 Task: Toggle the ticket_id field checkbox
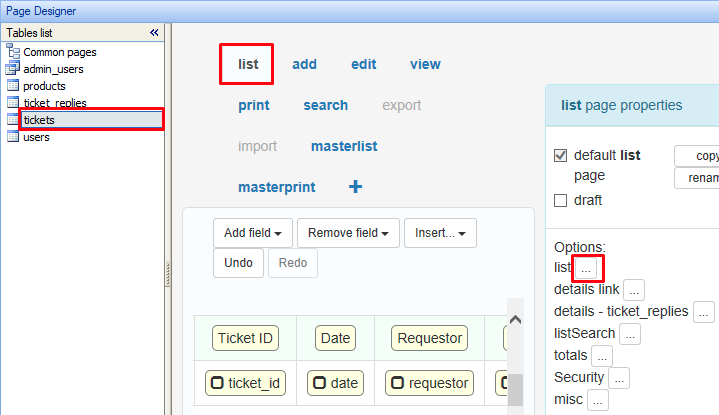point(215,383)
